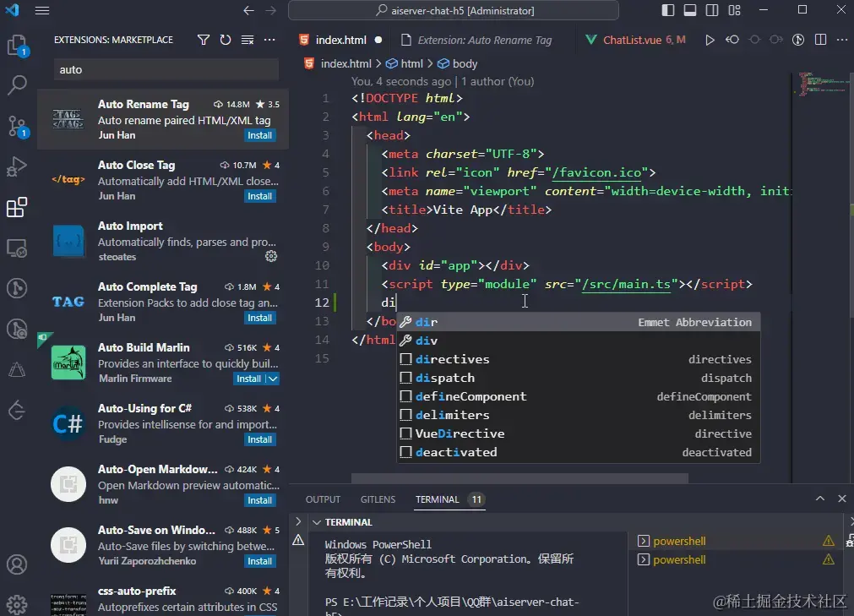Open the GITLENS panel tab
854x616 pixels.
(378, 499)
